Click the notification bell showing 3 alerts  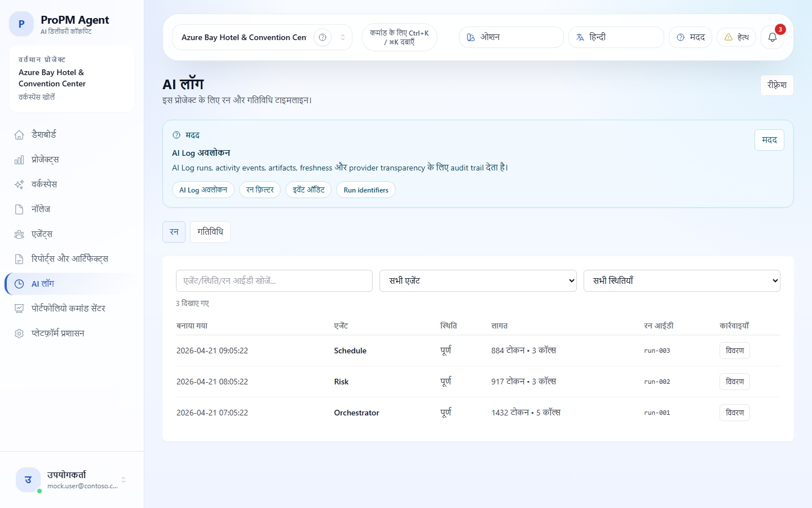click(772, 37)
